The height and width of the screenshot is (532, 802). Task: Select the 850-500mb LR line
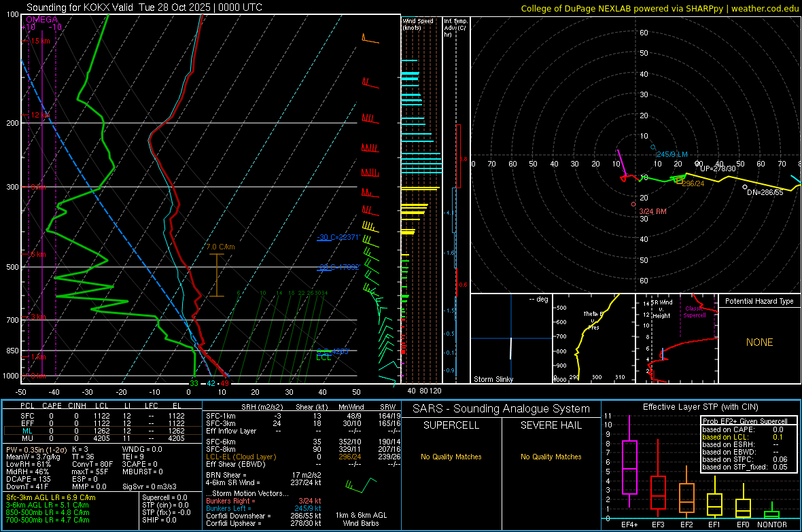[x=48, y=512]
